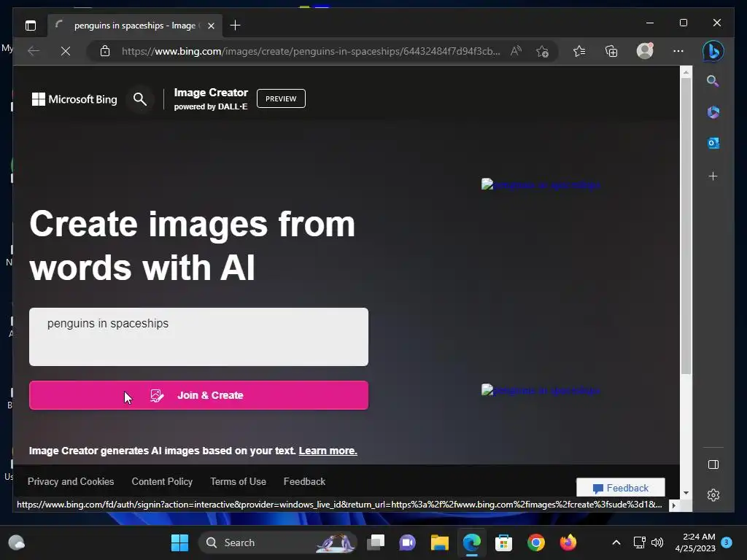Click the Join & Create button
This screenshot has width=747, height=560.
point(198,395)
